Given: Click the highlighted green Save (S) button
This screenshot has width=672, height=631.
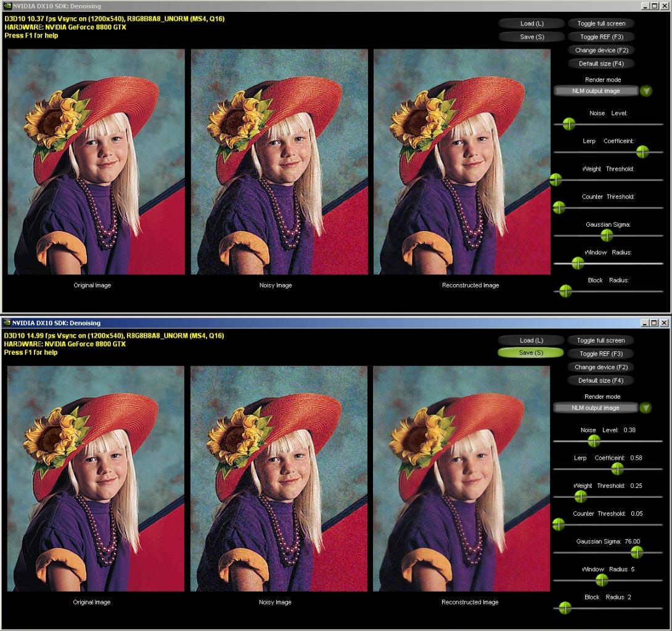Looking at the screenshot, I should (x=531, y=352).
